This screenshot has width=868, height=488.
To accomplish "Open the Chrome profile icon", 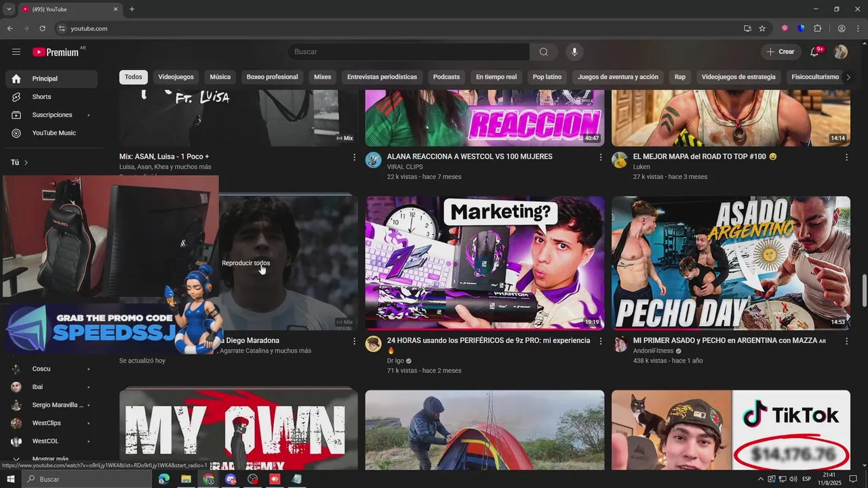I will coord(842,28).
